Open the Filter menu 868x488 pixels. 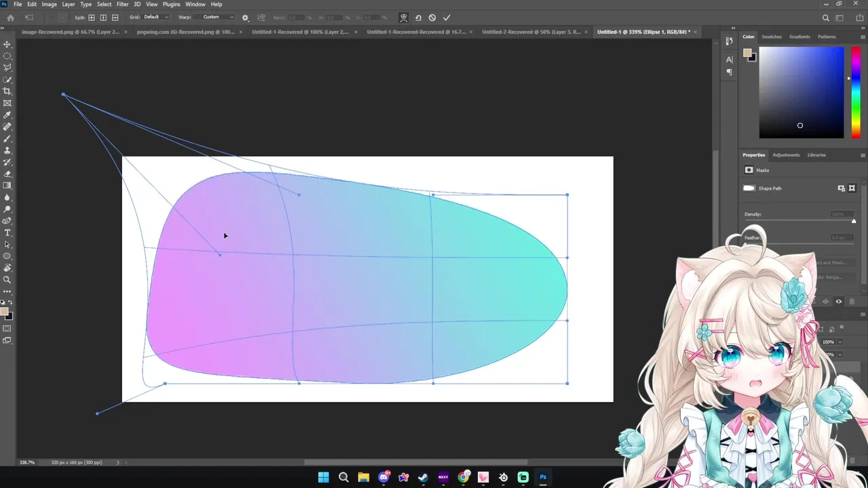(x=123, y=4)
